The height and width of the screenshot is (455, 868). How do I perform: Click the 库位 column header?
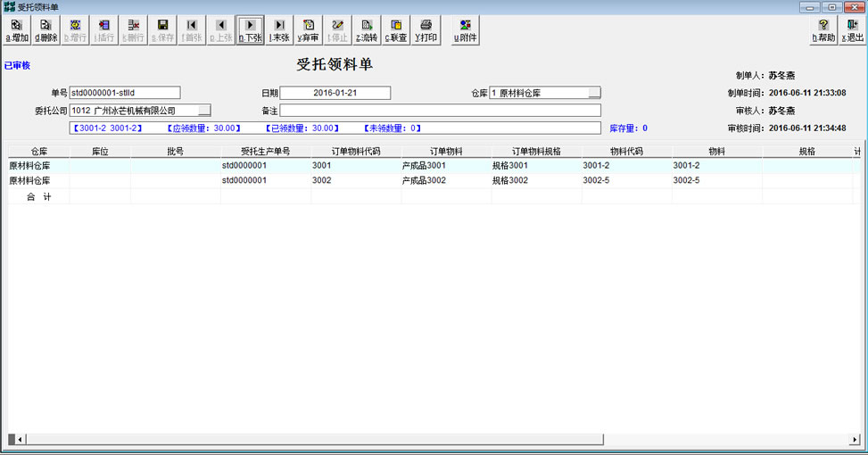[100, 151]
